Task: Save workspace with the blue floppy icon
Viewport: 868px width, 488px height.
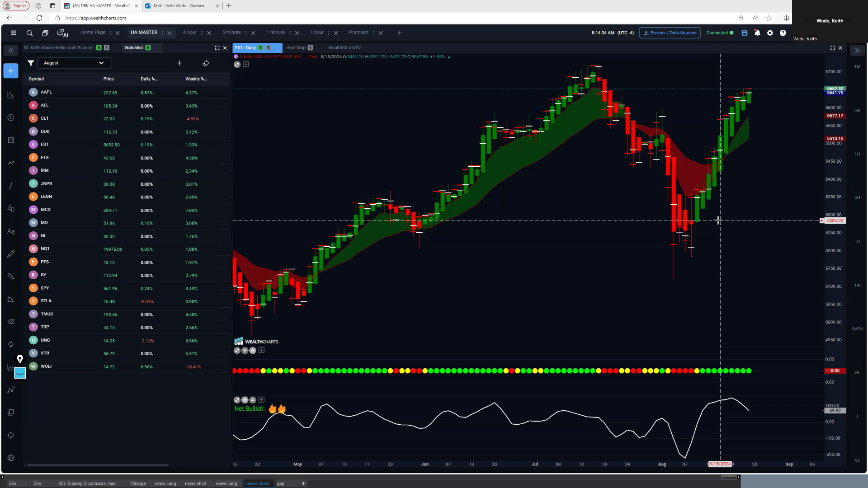Action: 745,33
